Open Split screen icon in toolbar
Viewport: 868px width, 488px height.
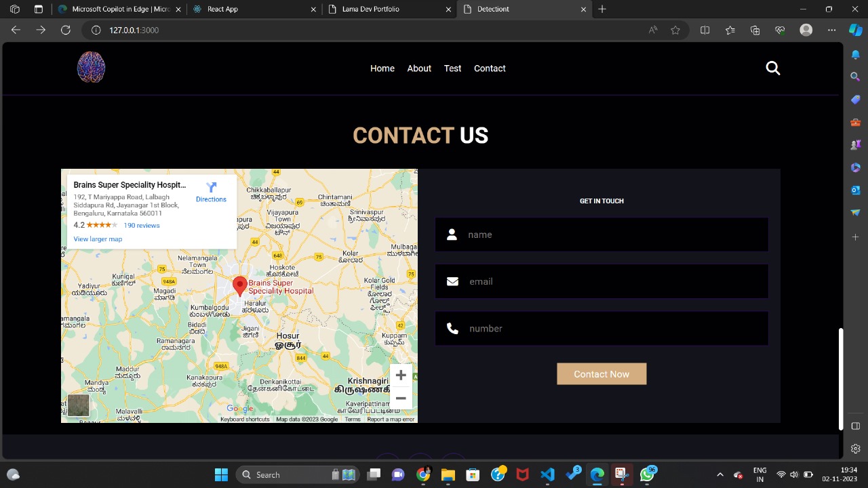coord(705,30)
